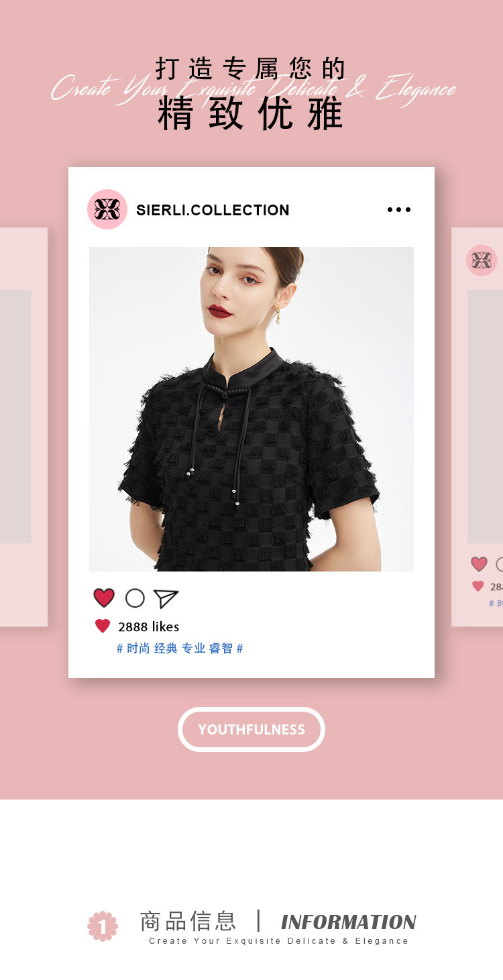This screenshot has height=980, width=503.
Task: Click the red heart like icon
Action: click(104, 598)
